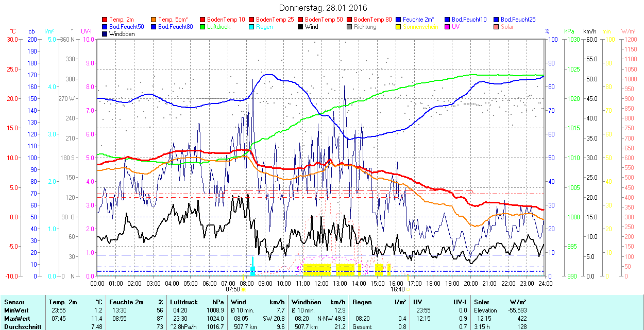Image resolution: width=644 pixels, height=330 pixels.
Task: Click the dark Windböen legend marker
Action: (105, 34)
